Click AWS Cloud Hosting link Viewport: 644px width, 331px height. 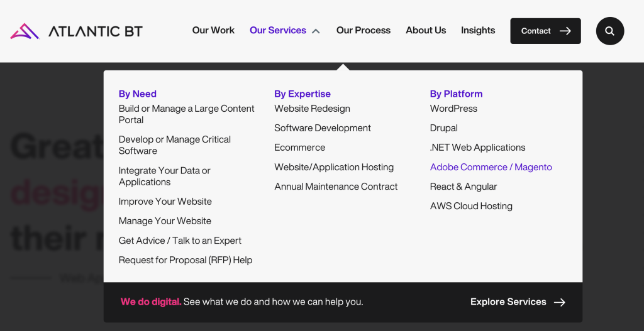point(471,206)
